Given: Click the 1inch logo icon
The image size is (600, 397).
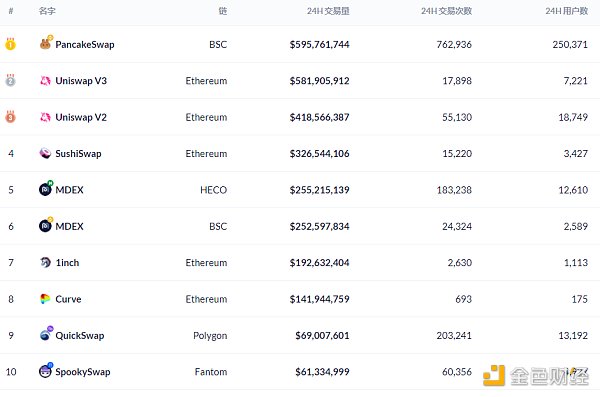Looking at the screenshot, I should click(45, 263).
